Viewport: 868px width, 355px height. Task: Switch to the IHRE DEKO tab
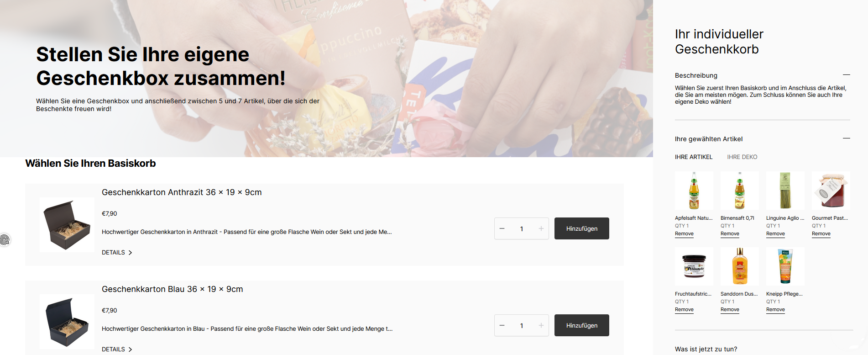coord(742,157)
